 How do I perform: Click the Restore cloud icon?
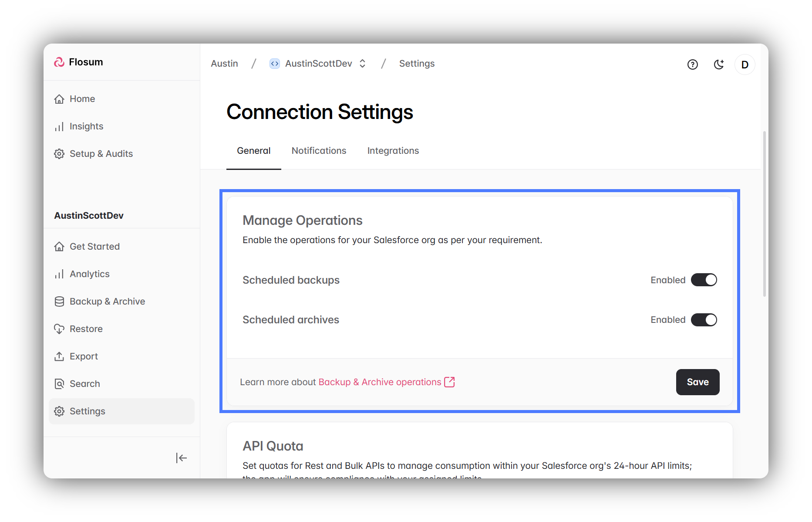click(x=59, y=329)
